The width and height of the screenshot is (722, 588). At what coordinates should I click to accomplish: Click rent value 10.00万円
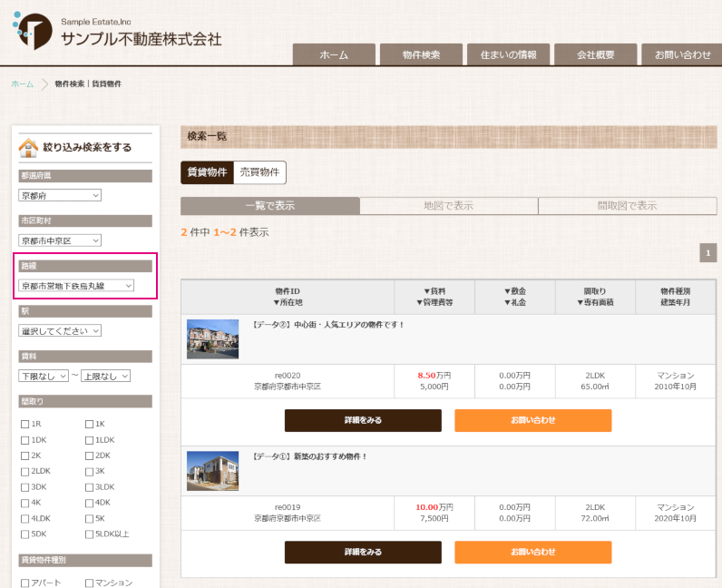click(x=434, y=507)
